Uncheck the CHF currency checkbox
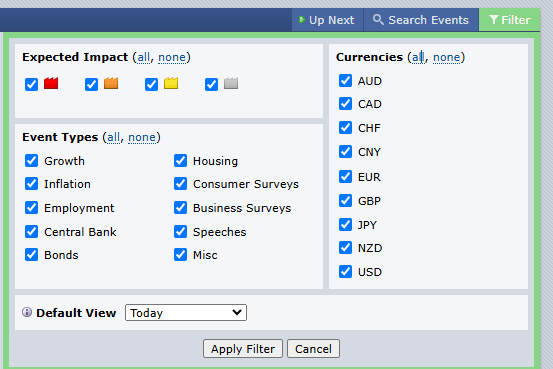553x369 pixels. pos(345,128)
